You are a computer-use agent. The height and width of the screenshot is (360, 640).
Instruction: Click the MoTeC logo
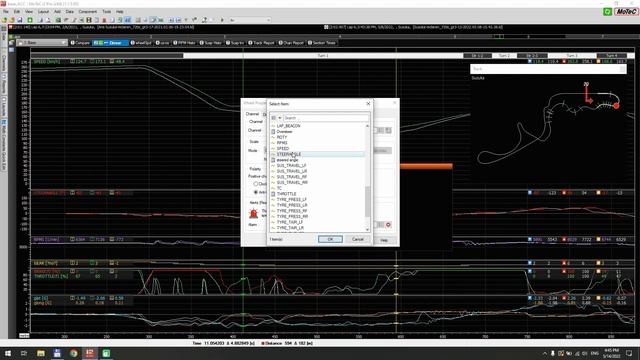click(x=626, y=11)
